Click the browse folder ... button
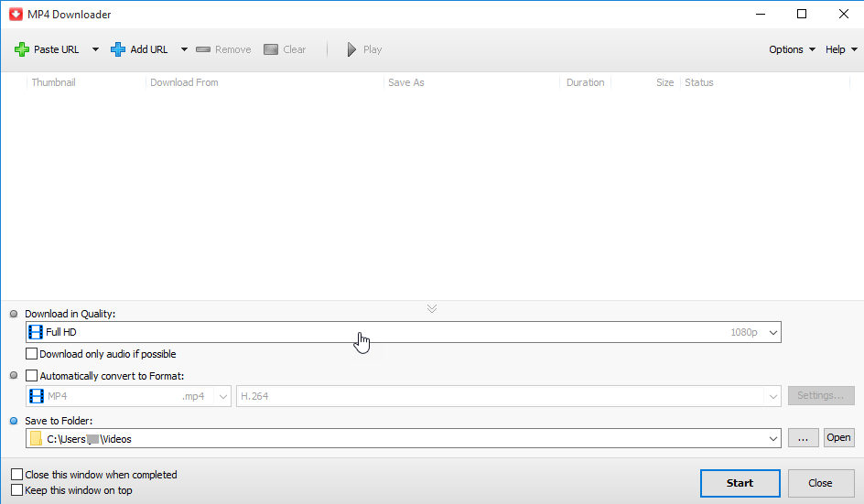 point(804,438)
